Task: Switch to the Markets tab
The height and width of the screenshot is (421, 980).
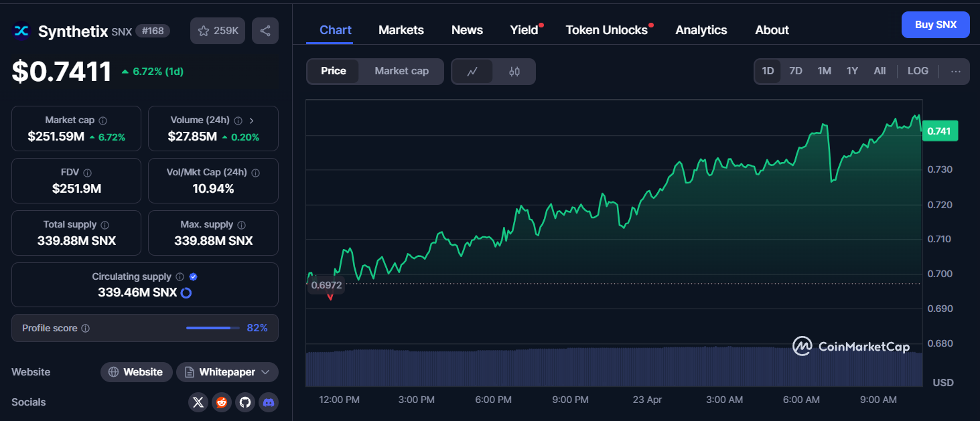Action: coord(401,30)
